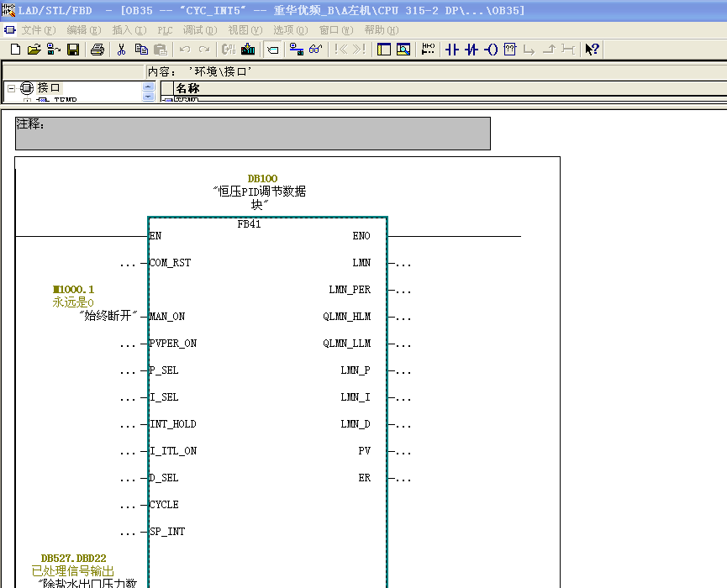Image resolution: width=727 pixels, height=588 pixels.
Task: Cut selection with the scissors icon
Action: [x=122, y=49]
